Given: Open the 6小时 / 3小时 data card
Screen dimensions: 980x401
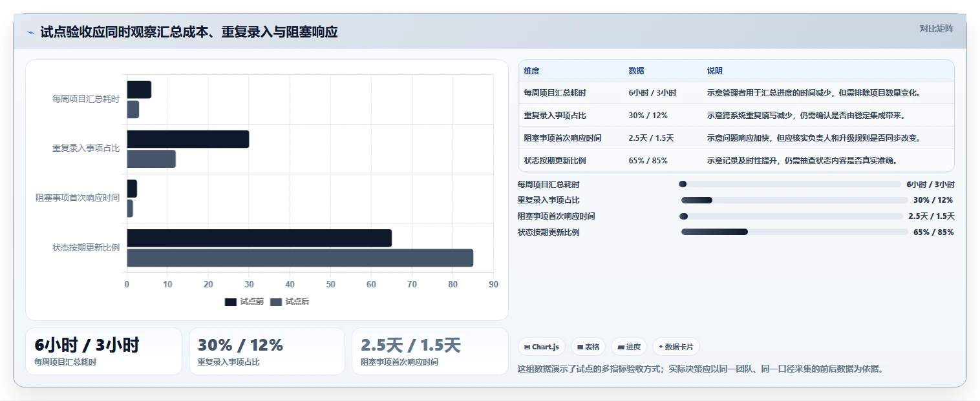Looking at the screenshot, I should coord(103,351).
